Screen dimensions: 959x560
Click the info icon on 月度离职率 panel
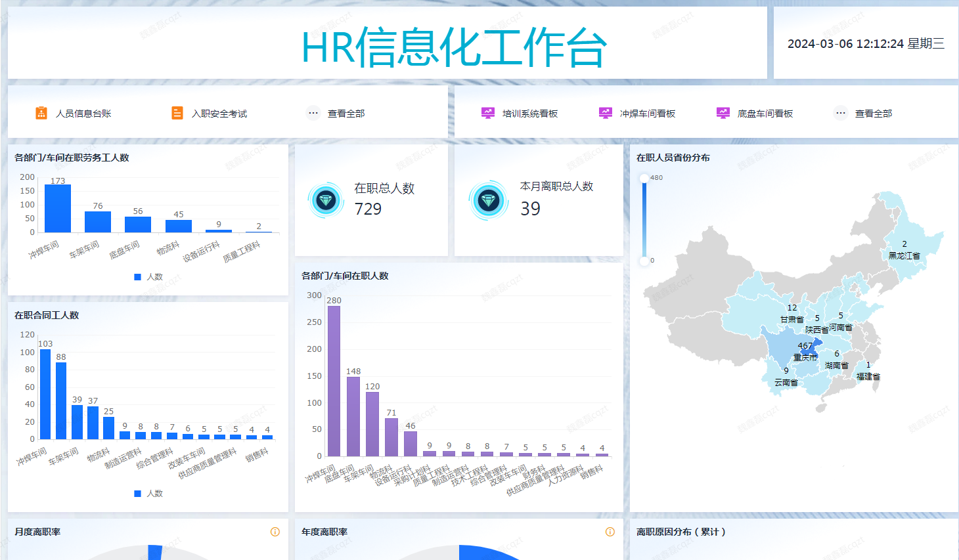[275, 532]
